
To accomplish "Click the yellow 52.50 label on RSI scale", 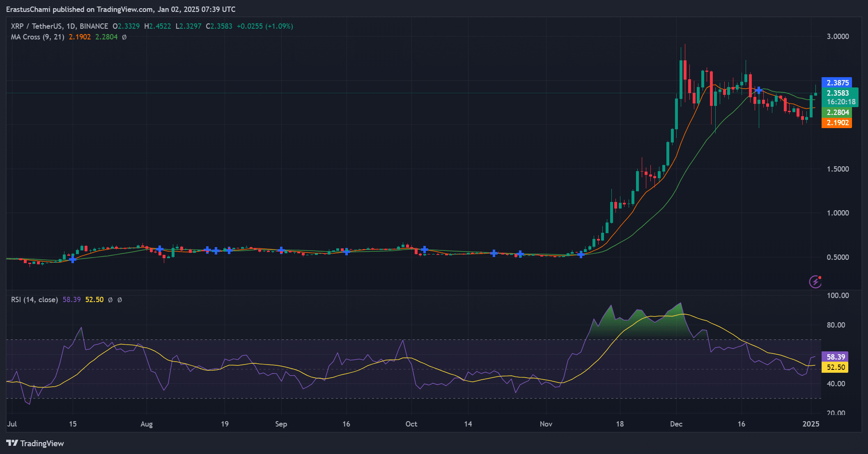I will [x=835, y=367].
